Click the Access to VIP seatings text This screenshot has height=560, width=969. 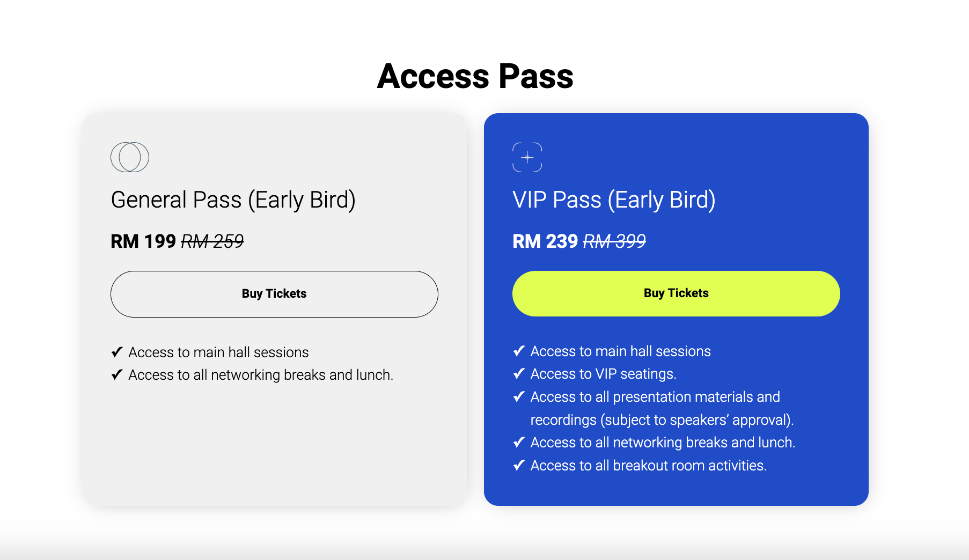point(603,374)
